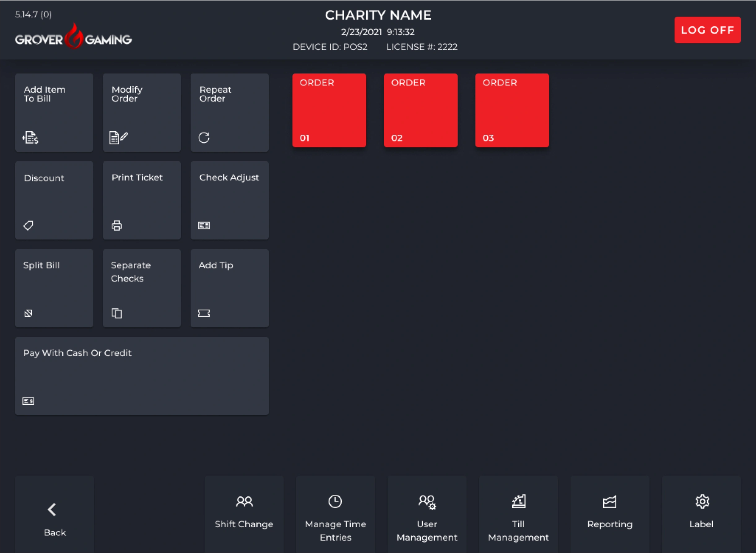
Task: Click the Print Ticket printer icon
Action: 116,225
